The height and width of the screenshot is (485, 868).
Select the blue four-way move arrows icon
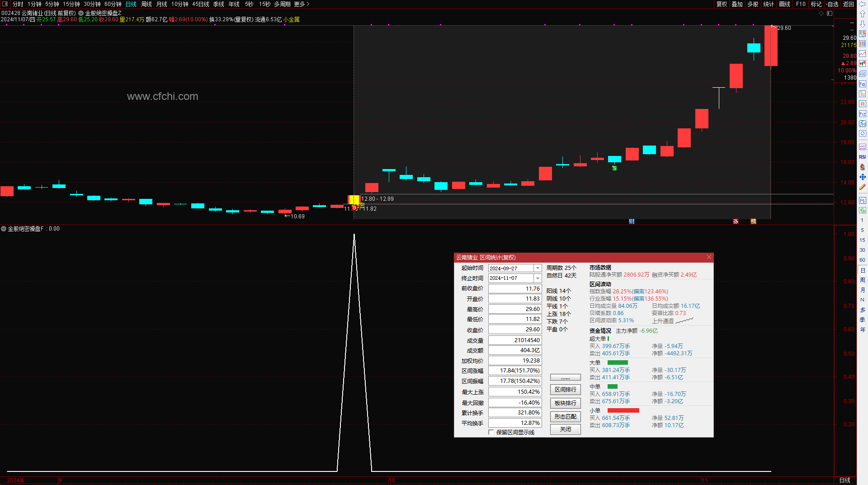click(x=863, y=177)
